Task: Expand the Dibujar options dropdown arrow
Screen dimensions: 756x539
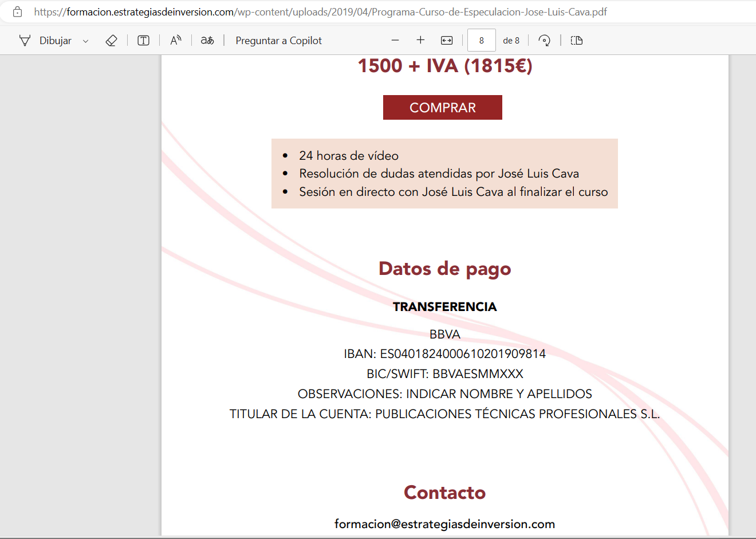Action: (86, 41)
